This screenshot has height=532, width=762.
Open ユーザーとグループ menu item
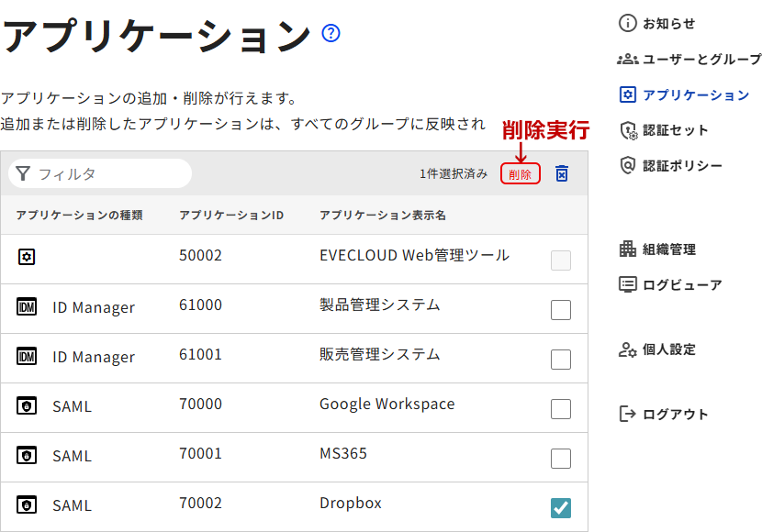690,60
